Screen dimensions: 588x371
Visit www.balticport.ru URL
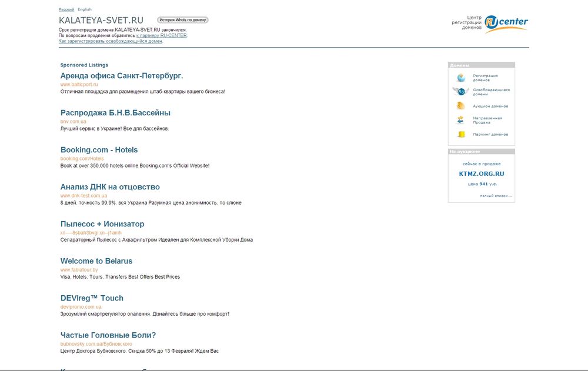(79, 85)
